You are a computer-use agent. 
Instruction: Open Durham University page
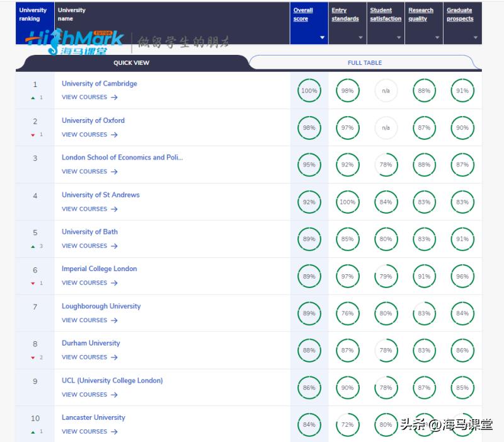[x=91, y=343]
